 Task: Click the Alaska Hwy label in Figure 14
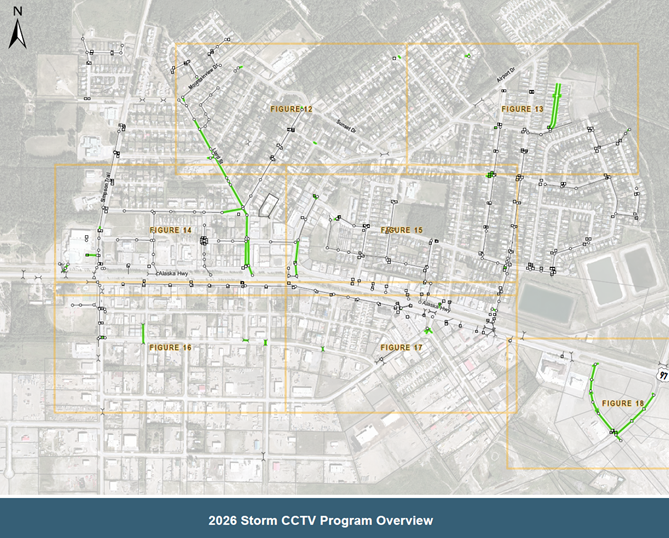tap(173, 273)
